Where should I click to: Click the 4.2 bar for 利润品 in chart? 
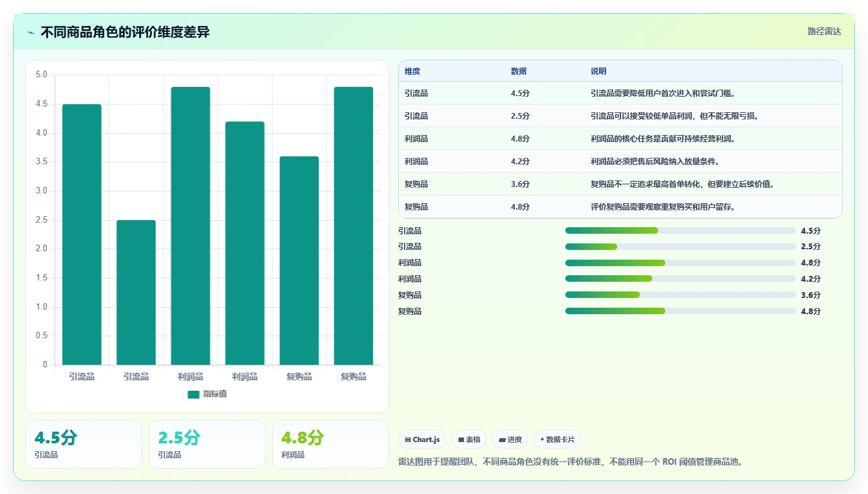point(245,243)
